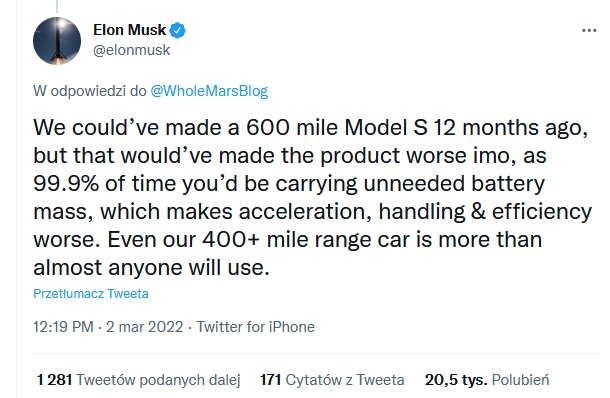Visit the @elonmusk handle link
The image size is (610, 398).
tap(131, 50)
